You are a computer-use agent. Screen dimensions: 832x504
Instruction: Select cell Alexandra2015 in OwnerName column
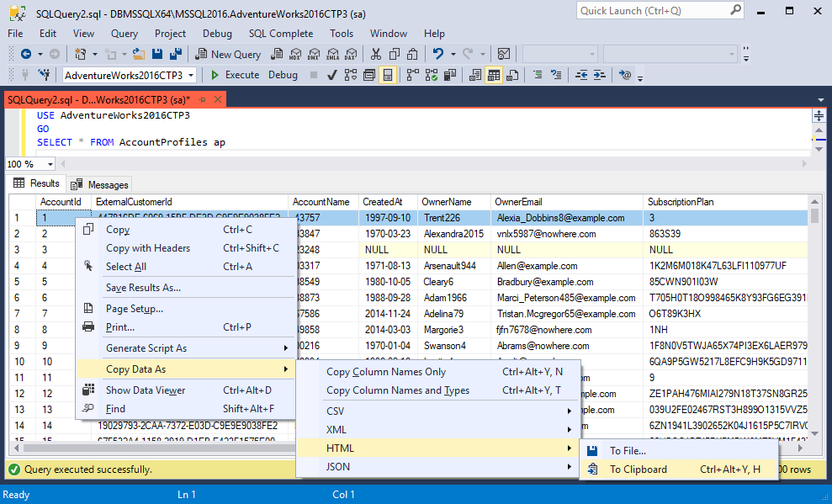coord(453,234)
